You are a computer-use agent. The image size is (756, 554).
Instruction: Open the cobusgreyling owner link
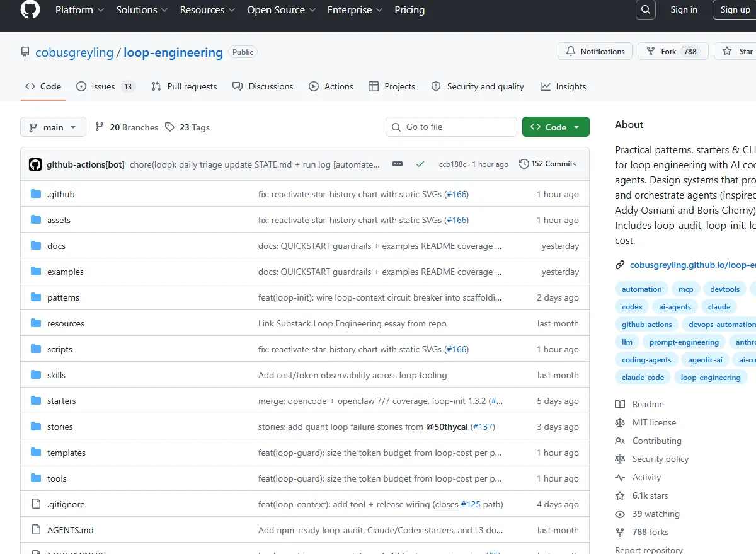(74, 52)
